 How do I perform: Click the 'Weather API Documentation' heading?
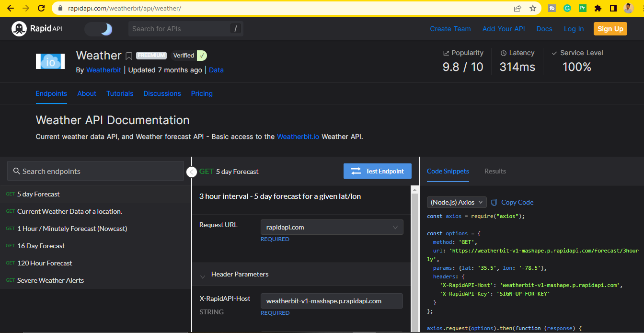113,120
